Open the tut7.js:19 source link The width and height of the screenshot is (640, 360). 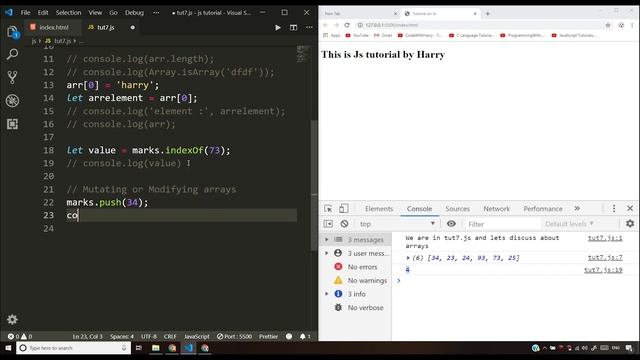coord(603,270)
